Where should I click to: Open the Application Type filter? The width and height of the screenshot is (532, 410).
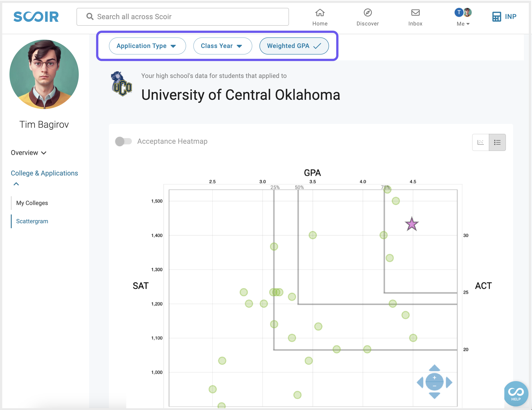pyautogui.click(x=147, y=46)
